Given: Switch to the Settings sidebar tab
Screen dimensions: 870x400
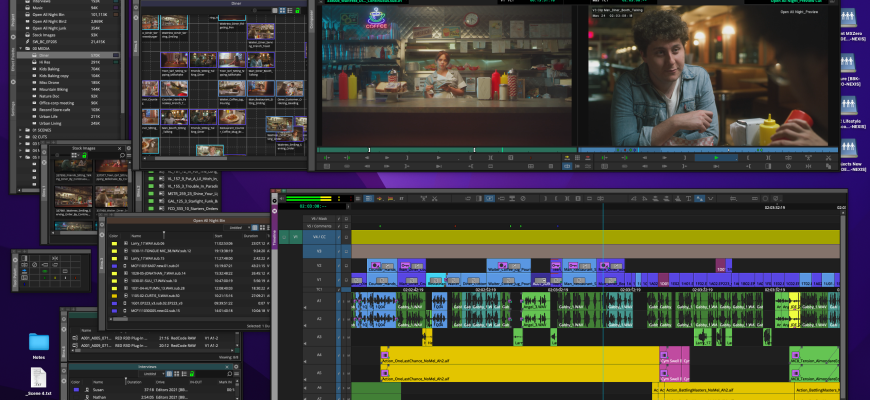Looking at the screenshot, I should point(13,107).
